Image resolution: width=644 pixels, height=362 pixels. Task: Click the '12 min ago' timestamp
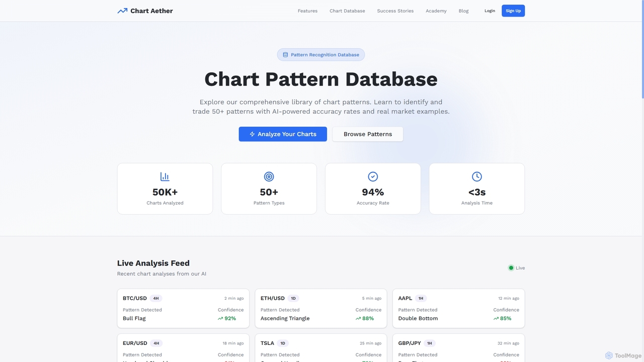coord(509,299)
